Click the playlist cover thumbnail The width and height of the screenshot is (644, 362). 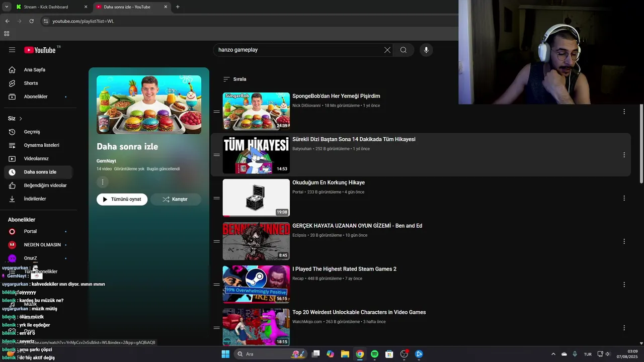coord(149,105)
